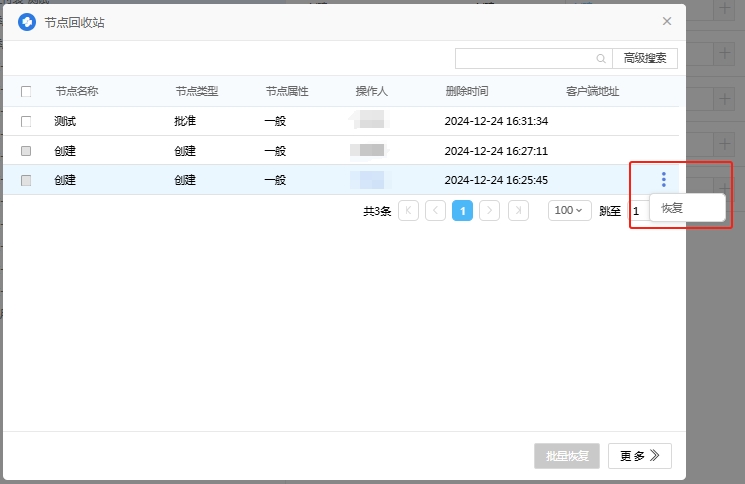The height and width of the screenshot is (484, 745).
Task: Click the three-dot actions icon on the highlighted row
Action: coord(663,180)
